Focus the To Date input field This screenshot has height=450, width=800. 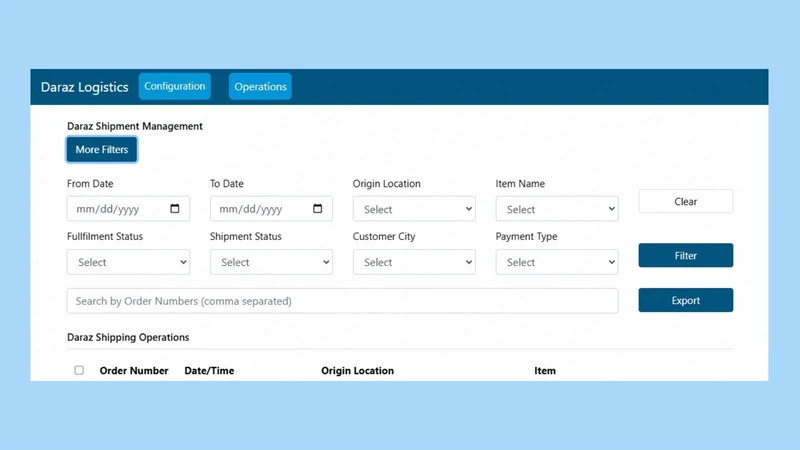pyautogui.click(x=271, y=209)
